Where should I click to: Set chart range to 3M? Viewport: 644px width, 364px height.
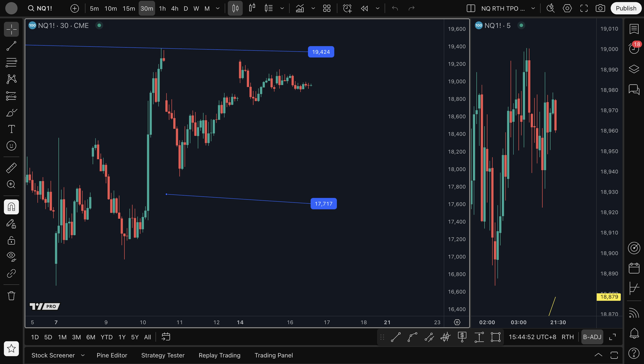(x=76, y=337)
